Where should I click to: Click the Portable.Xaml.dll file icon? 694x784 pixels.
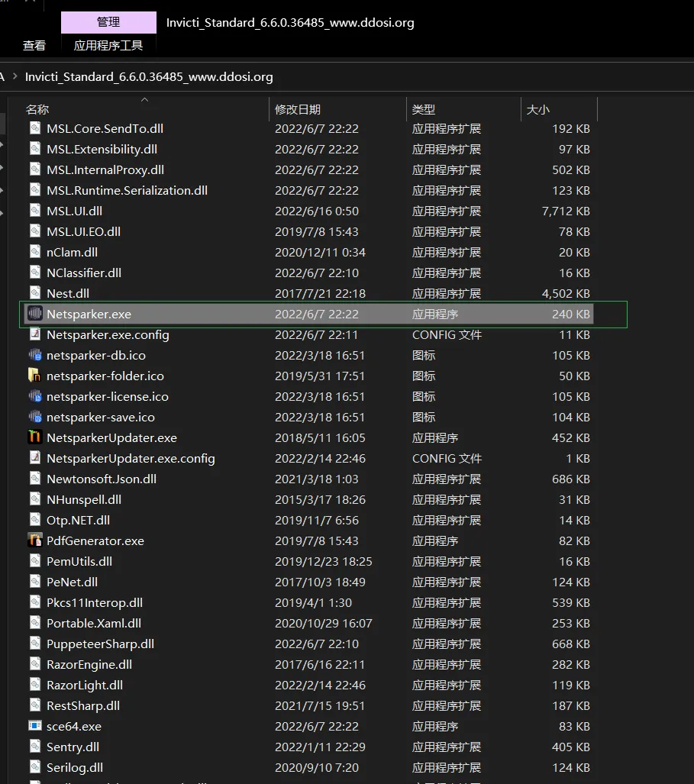[x=35, y=622]
